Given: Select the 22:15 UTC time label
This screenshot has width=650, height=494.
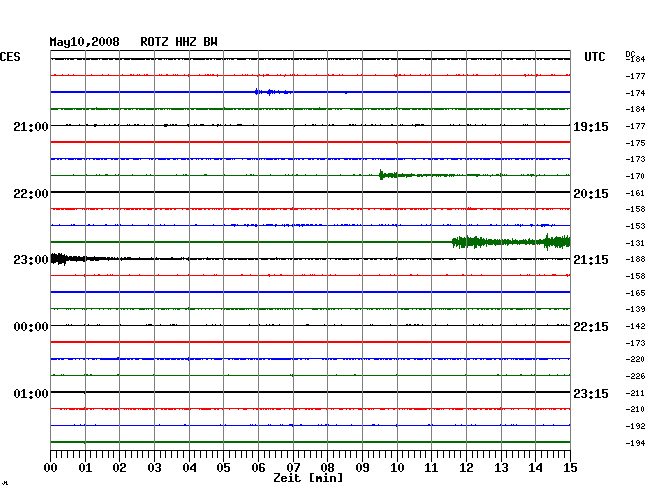Looking at the screenshot, I should 591,327.
